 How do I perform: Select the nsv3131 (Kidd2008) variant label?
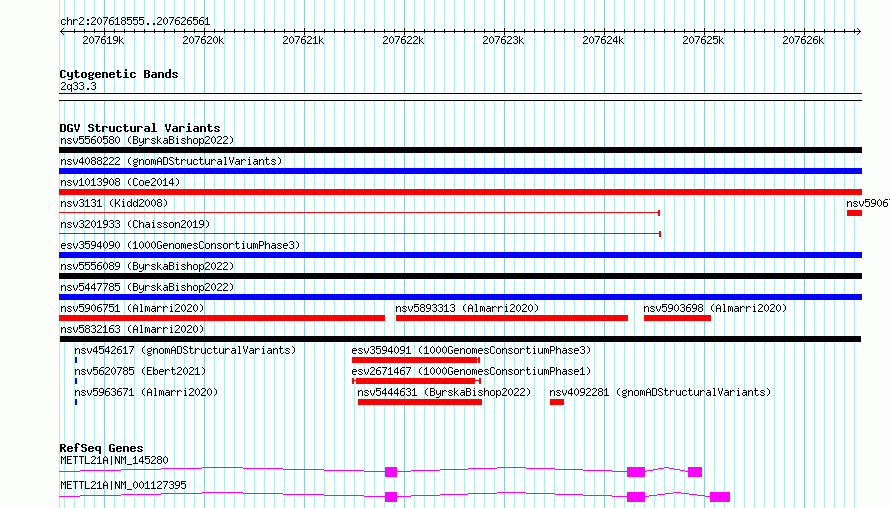click(x=114, y=203)
